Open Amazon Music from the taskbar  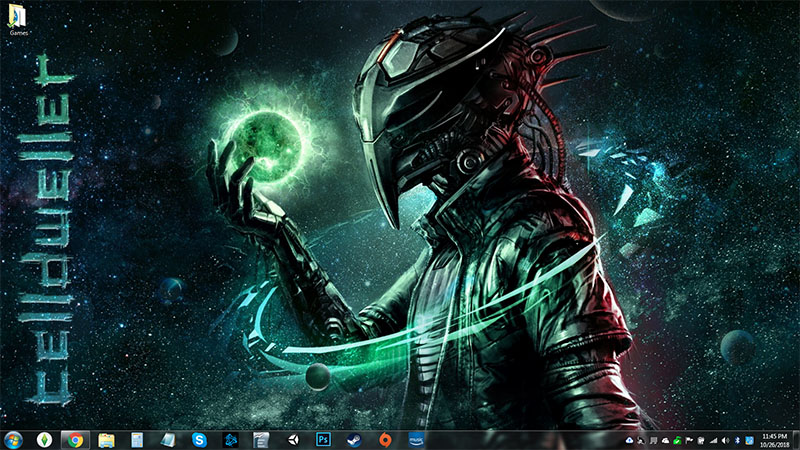click(x=416, y=440)
